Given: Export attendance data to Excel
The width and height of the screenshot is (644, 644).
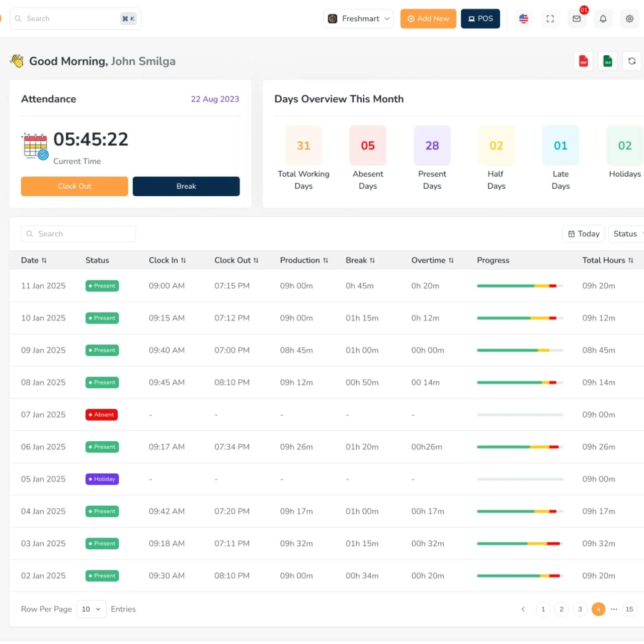Looking at the screenshot, I should (x=607, y=61).
